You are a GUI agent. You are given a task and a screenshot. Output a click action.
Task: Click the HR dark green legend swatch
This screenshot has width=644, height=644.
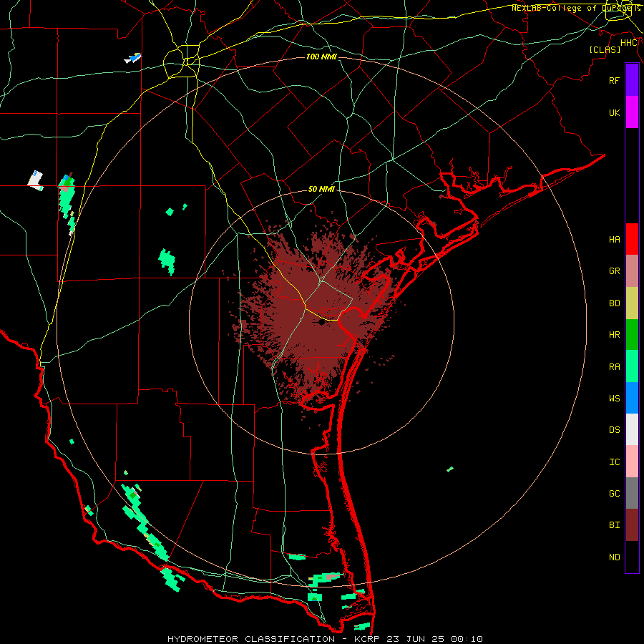pos(632,335)
